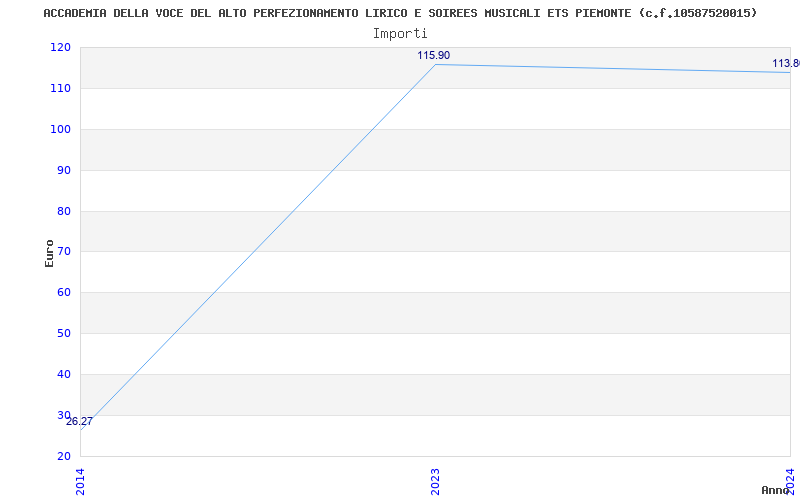800x500 pixels.
Task: Click the 70 y-axis tick label
Action: (x=64, y=252)
